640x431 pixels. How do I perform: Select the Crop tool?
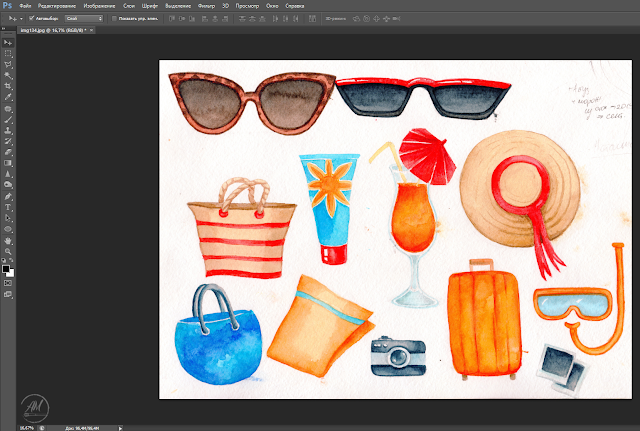8,86
